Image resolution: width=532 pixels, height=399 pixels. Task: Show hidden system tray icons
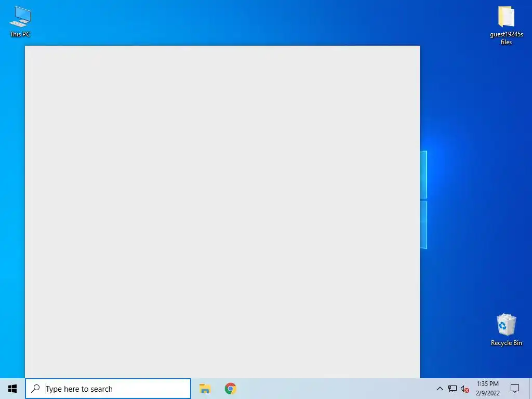pyautogui.click(x=440, y=389)
